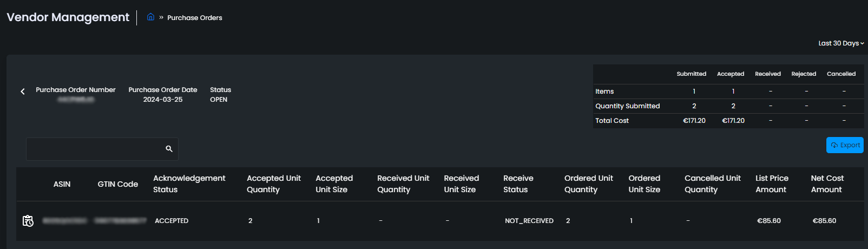Screen dimensions: 868x249
Task: Click the magnifier search icon
Action: (x=169, y=149)
